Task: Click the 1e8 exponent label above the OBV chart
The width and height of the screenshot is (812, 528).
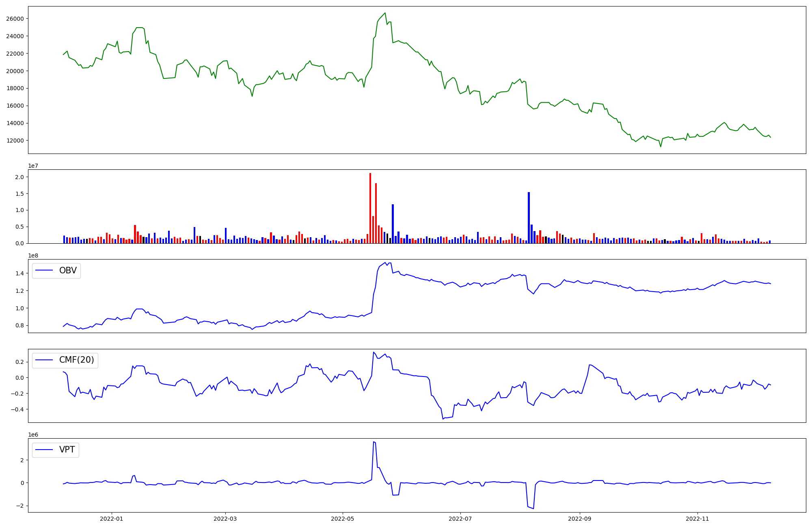Action: 33,255
